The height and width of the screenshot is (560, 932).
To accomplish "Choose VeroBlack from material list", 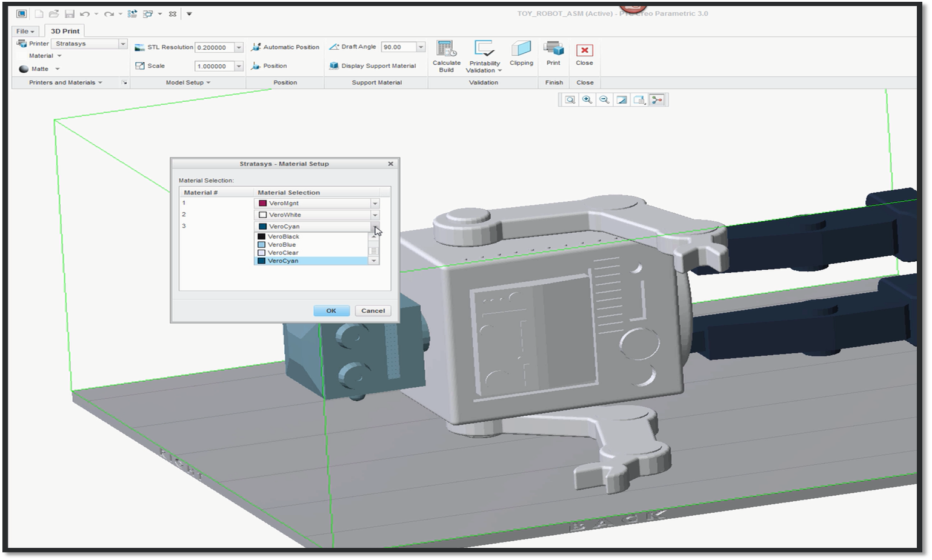I will pos(311,236).
